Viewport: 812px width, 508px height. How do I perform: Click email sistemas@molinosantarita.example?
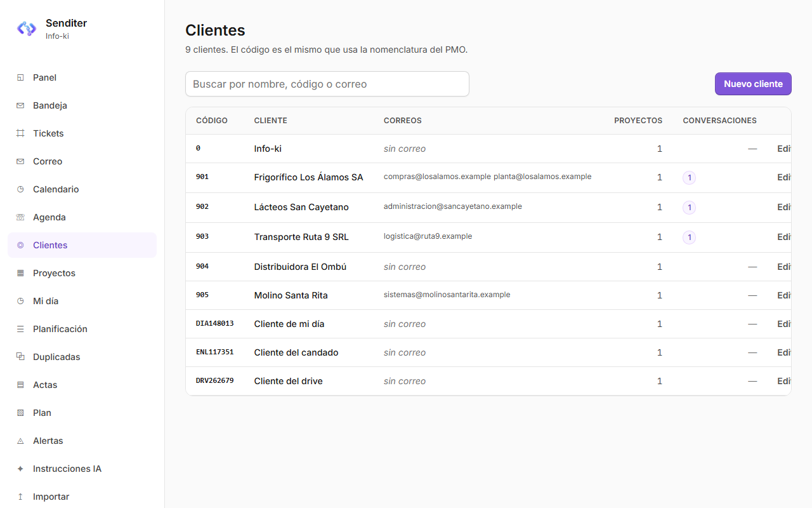click(x=447, y=295)
